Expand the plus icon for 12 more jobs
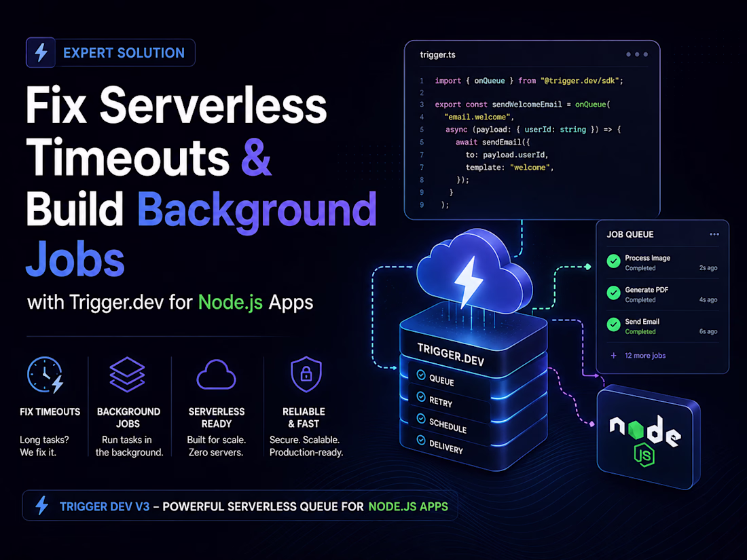The image size is (747, 560). tap(614, 356)
